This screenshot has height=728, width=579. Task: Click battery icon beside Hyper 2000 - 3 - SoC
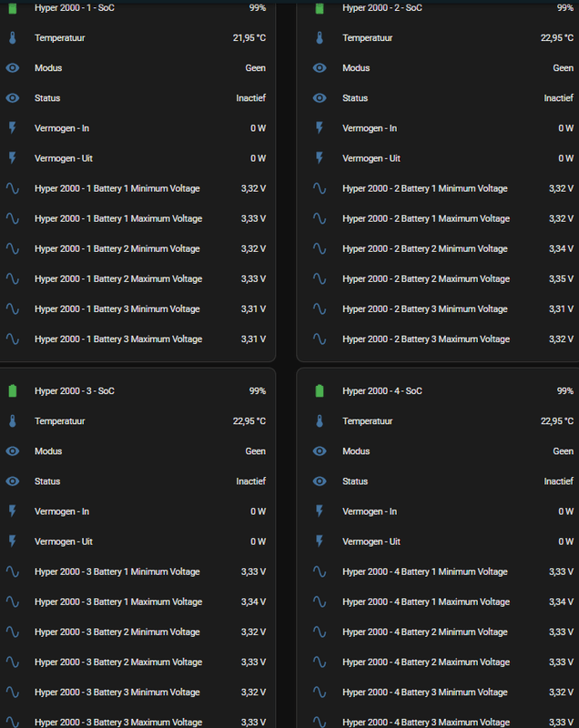(13, 391)
